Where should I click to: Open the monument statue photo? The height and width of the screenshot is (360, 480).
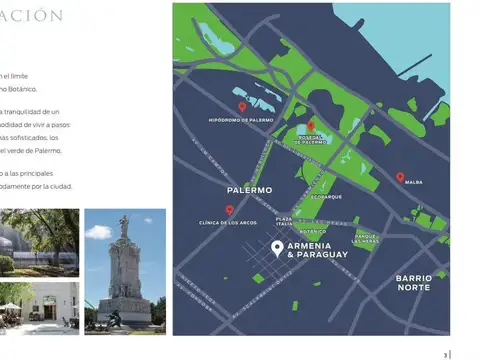pos(125,272)
